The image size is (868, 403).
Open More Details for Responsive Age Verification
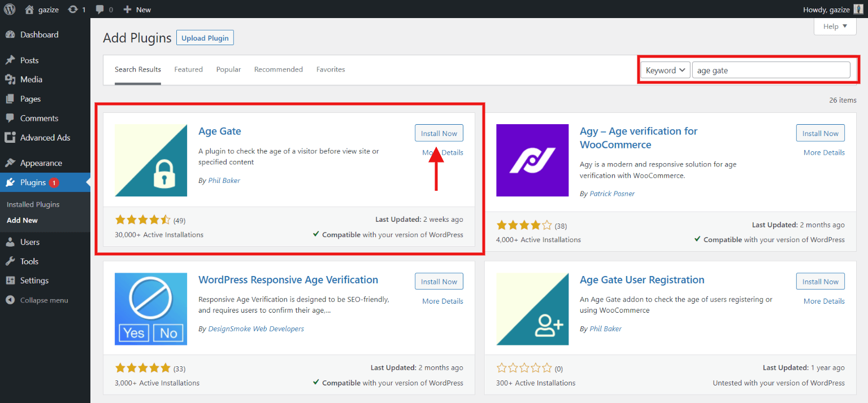tap(442, 301)
